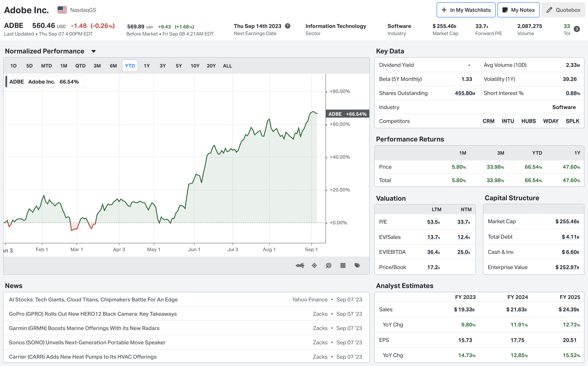Click the Volatility (1Y) 39.26 value
The width and height of the screenshot is (588, 366).
click(570, 79)
